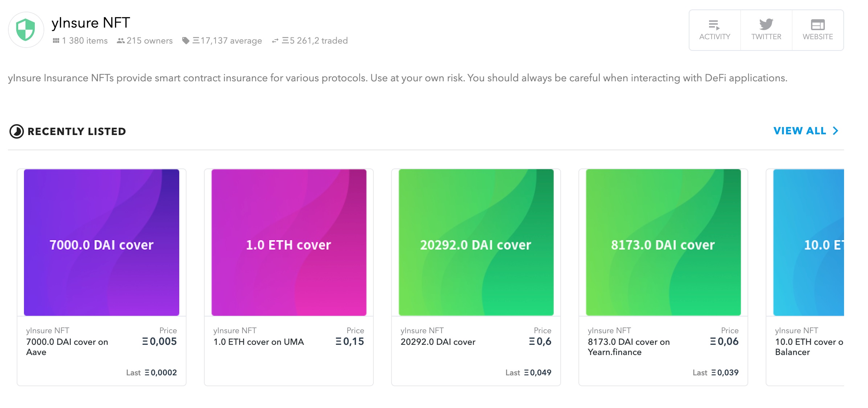This screenshot has height=408, width=868.
Task: Click the average price tag icon
Action: click(x=185, y=41)
